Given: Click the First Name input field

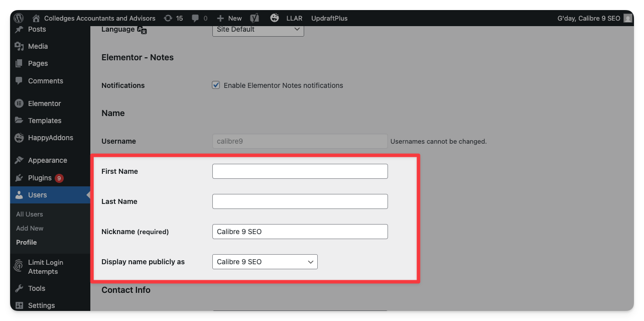Looking at the screenshot, I should [x=300, y=171].
